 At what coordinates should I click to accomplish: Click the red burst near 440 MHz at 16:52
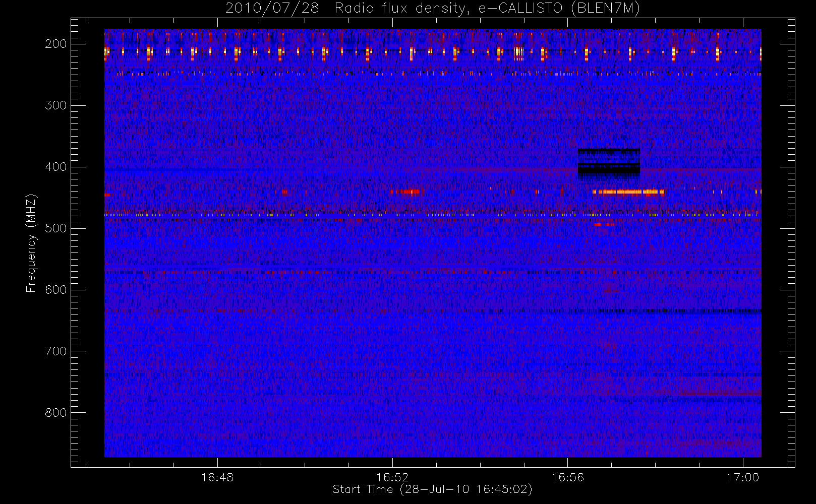406,192
